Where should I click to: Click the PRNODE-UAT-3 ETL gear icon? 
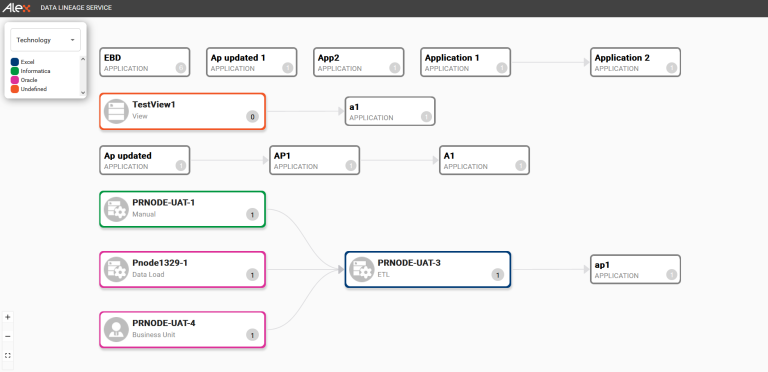point(361,269)
